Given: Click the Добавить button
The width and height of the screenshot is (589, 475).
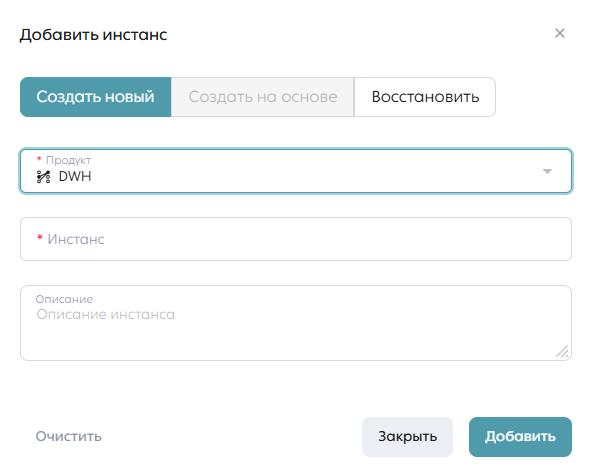Looking at the screenshot, I should (520, 437).
